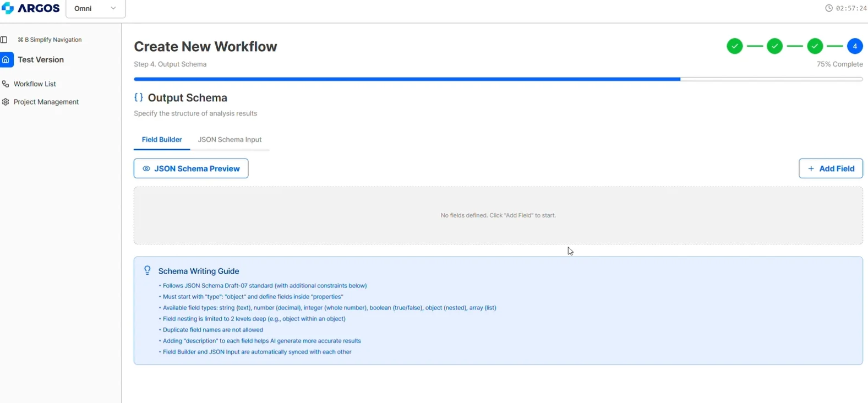The image size is (868, 403).
Task: Click the ARGOS logo icon
Action: pos(8,8)
